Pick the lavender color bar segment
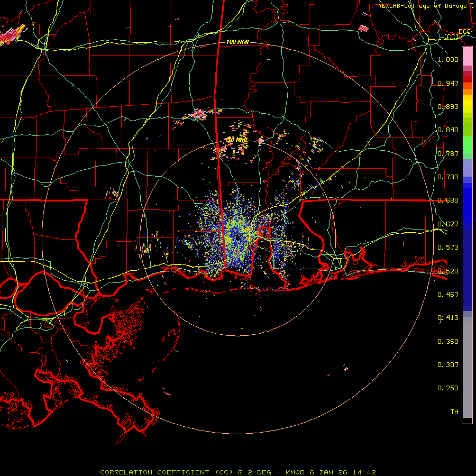Screen dimensions: 476x476 467,168
